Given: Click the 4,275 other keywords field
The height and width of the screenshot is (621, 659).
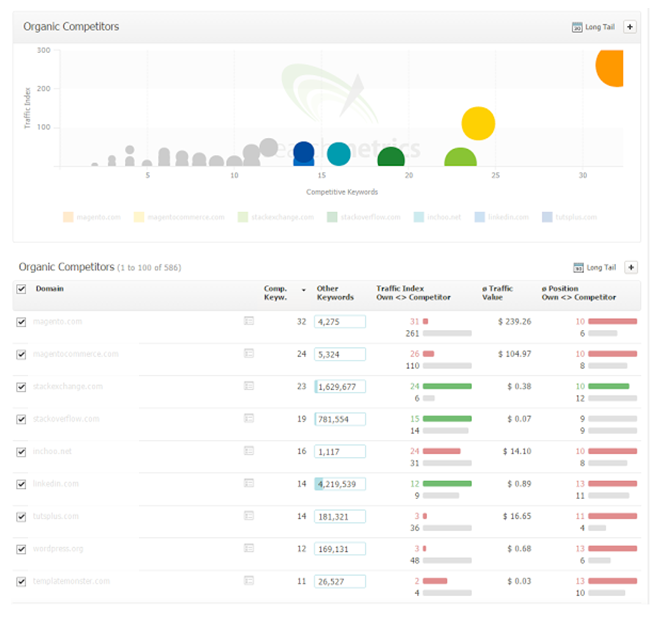Looking at the screenshot, I should 340,322.
